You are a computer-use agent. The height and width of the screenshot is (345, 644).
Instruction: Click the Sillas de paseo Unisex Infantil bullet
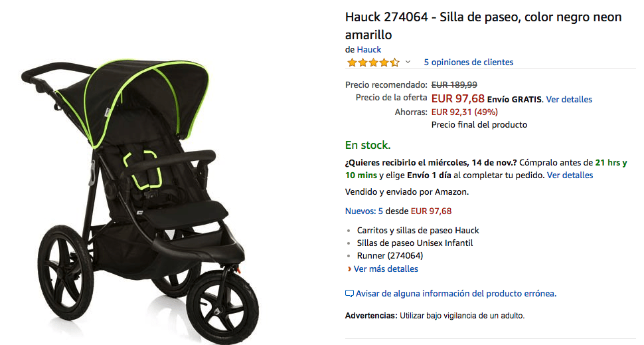[x=414, y=243]
